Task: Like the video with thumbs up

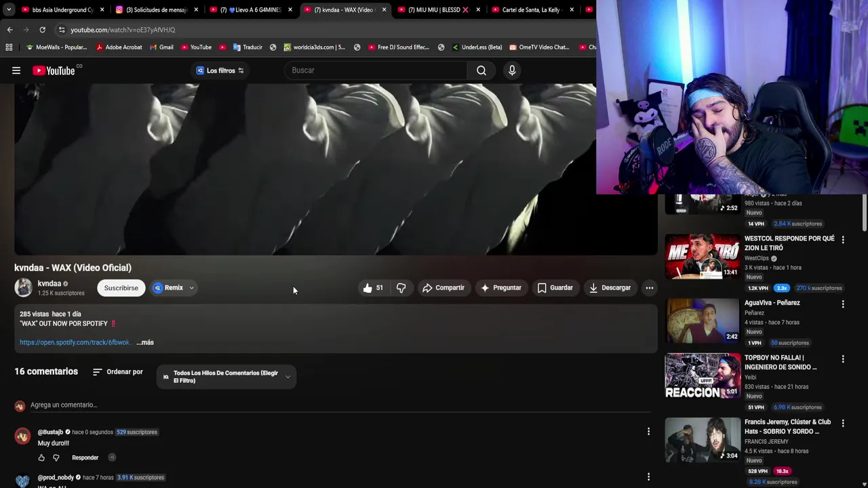Action: [373, 288]
